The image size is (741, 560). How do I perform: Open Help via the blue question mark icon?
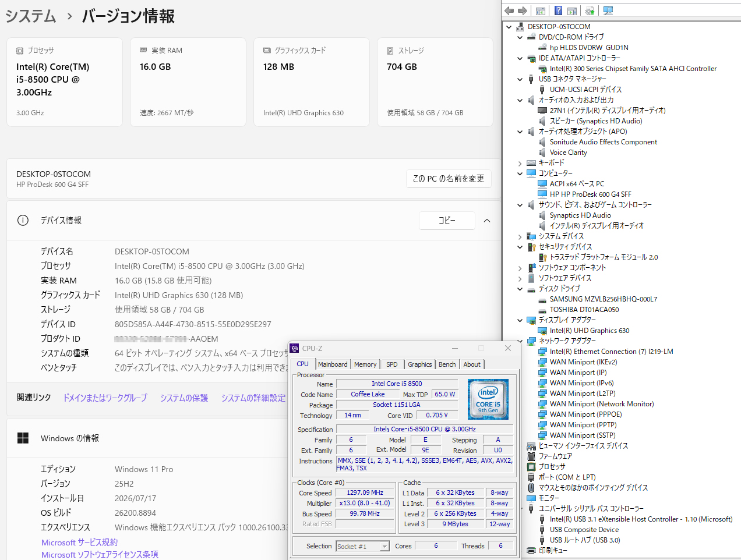558,10
